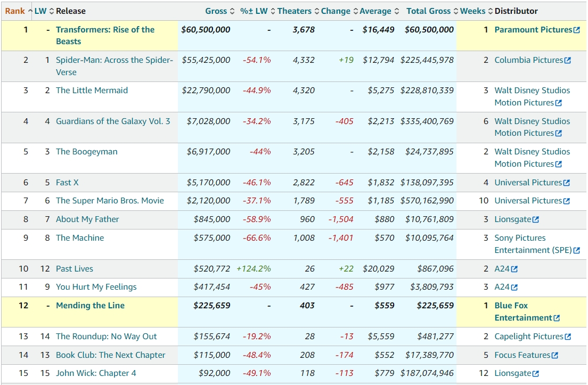Screen dimensions: 588x385
Task: Open Columbia Pictures distributor link
Action: pyautogui.click(x=529, y=60)
